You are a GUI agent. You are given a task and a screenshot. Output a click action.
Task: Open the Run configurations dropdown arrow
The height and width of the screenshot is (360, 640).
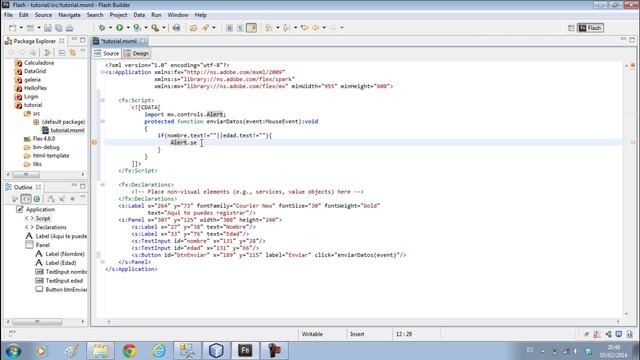(x=128, y=28)
